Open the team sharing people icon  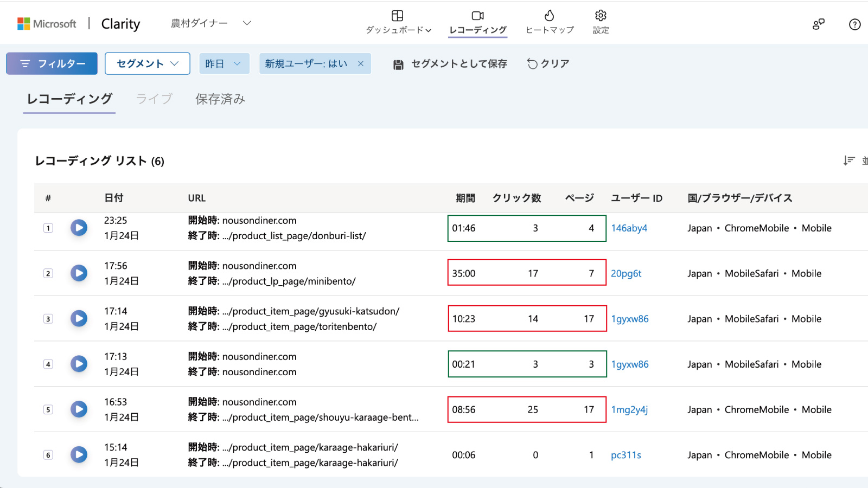click(818, 24)
